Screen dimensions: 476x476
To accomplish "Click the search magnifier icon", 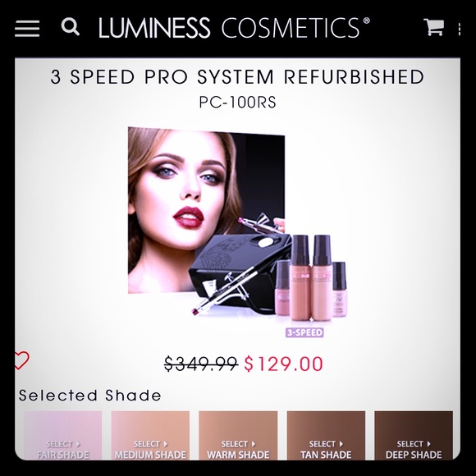I will 70,27.
